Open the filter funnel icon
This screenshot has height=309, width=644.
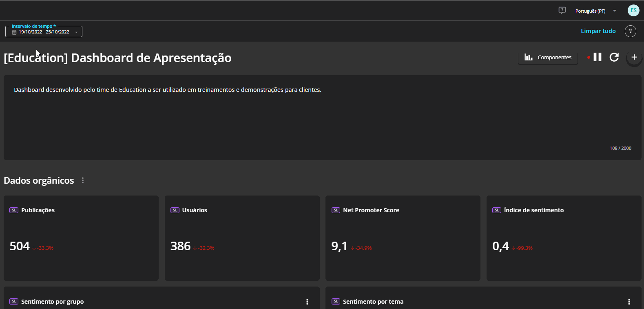[630, 31]
